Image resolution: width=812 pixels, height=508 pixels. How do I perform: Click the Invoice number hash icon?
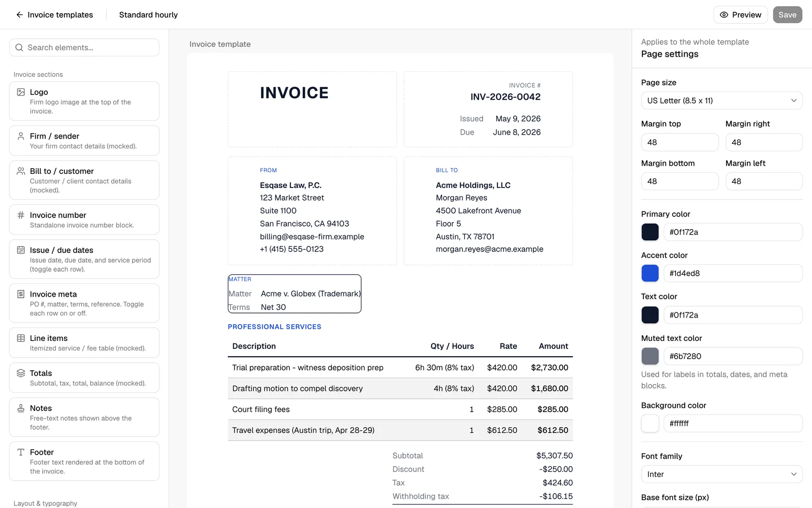[x=21, y=215]
